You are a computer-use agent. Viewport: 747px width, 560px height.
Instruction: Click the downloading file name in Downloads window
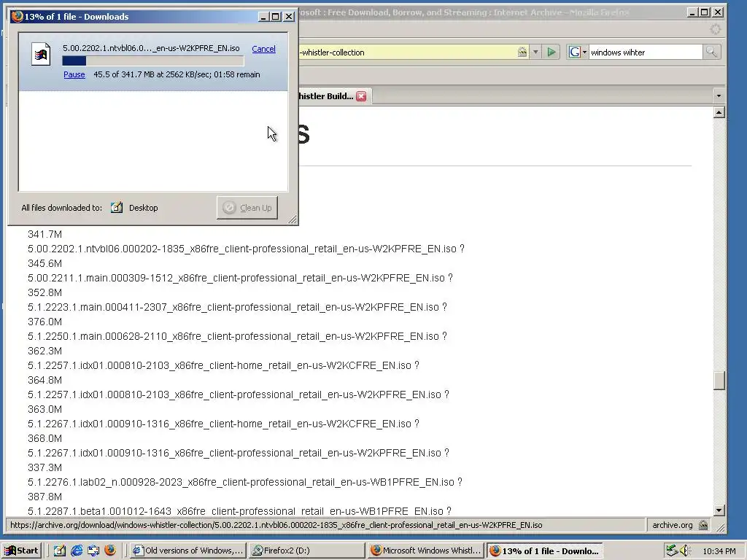point(151,48)
